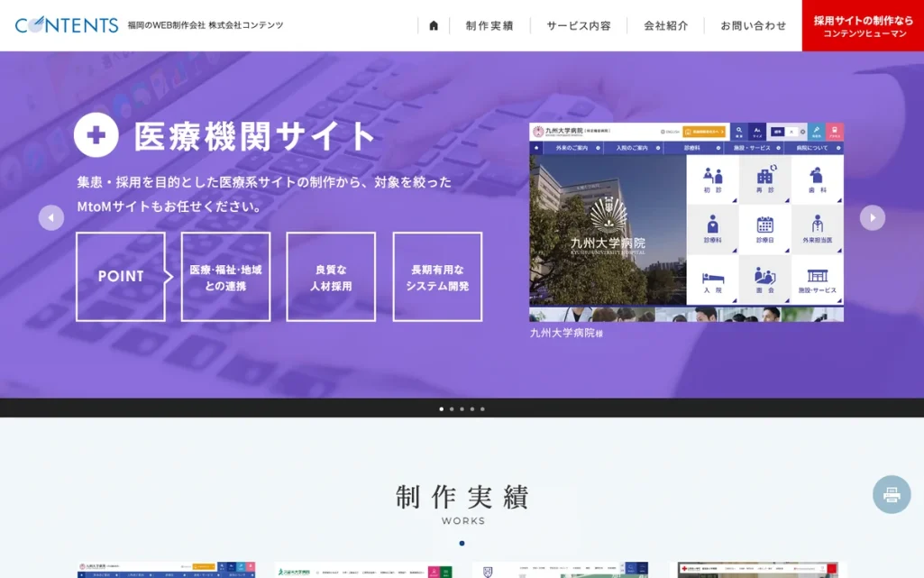Click the 施設・サービス icon tile in preview grid
The width and height of the screenshot is (924, 578).
click(x=818, y=280)
